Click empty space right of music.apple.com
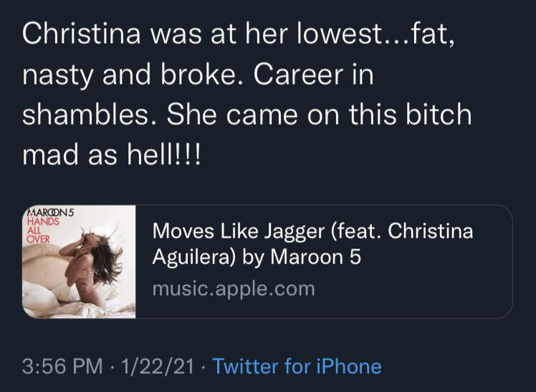 pyautogui.click(x=416, y=290)
